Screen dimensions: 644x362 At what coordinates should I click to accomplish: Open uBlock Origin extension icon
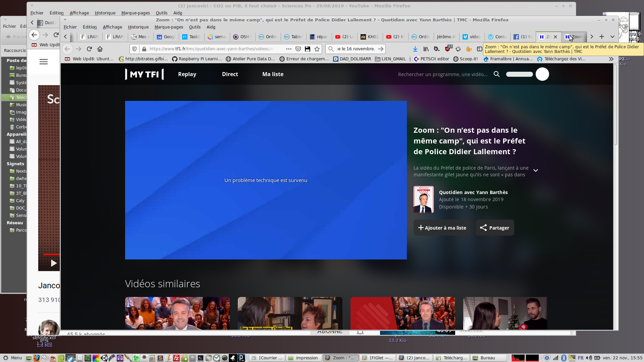[447, 49]
